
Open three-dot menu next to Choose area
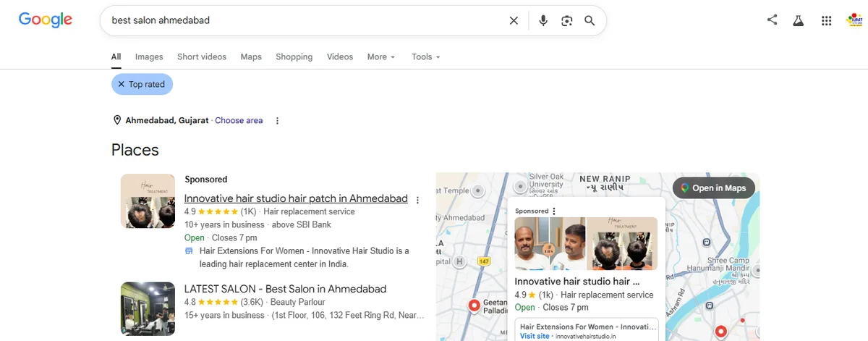(x=278, y=120)
